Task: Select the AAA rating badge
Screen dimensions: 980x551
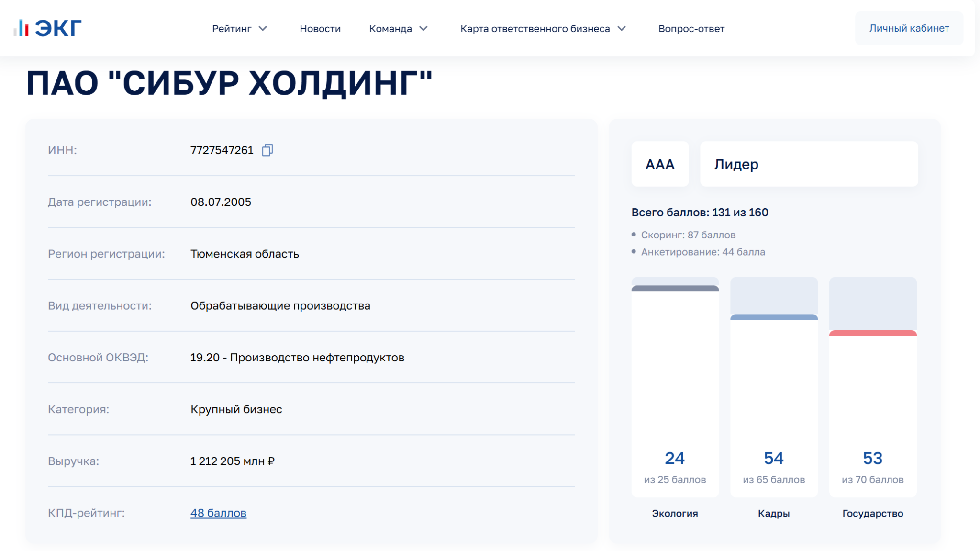Action: pos(660,164)
